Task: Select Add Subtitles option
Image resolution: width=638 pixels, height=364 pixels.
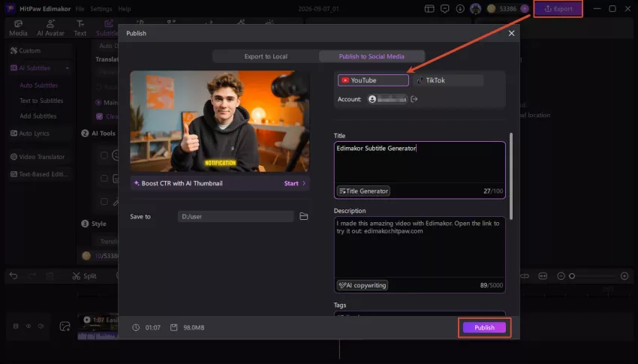Action: point(38,116)
